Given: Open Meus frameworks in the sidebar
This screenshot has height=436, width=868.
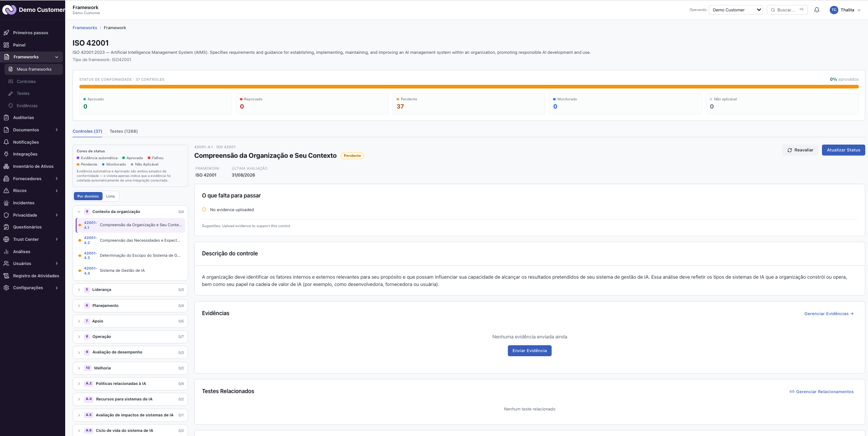Looking at the screenshot, I should (x=34, y=69).
